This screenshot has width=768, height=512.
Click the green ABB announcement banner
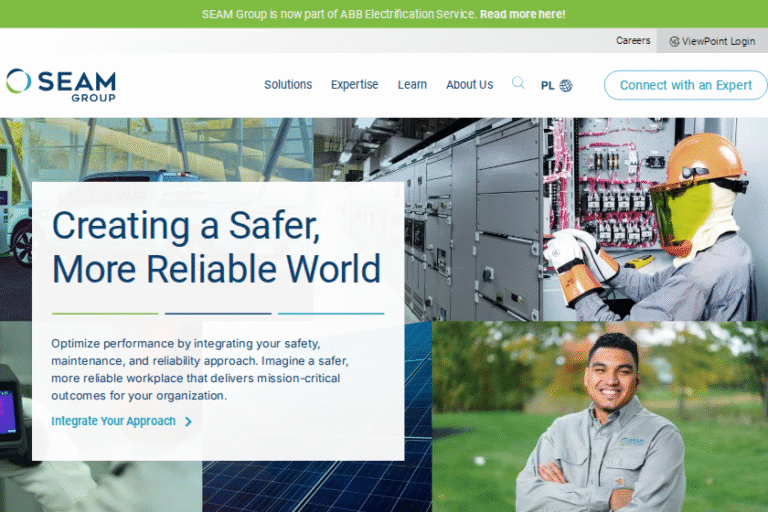click(x=150, y=14)
